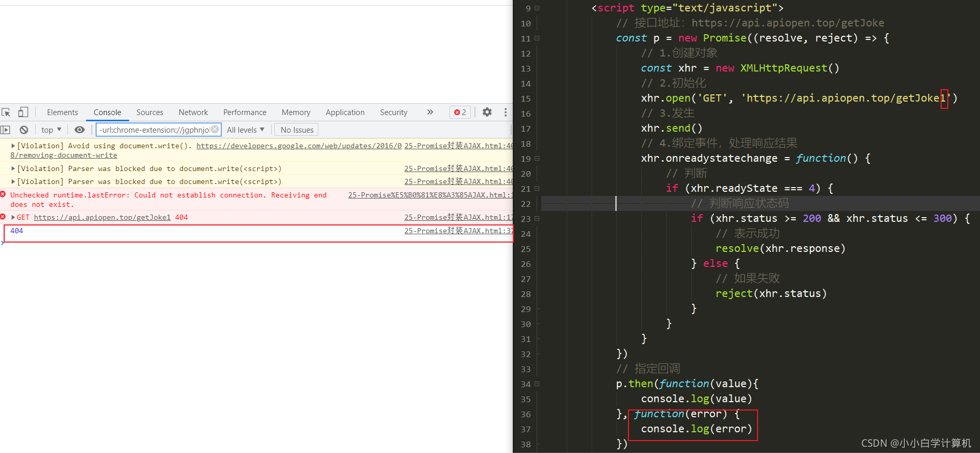Click the p.then(function(value) line
The width and height of the screenshot is (980, 453).
click(687, 384)
